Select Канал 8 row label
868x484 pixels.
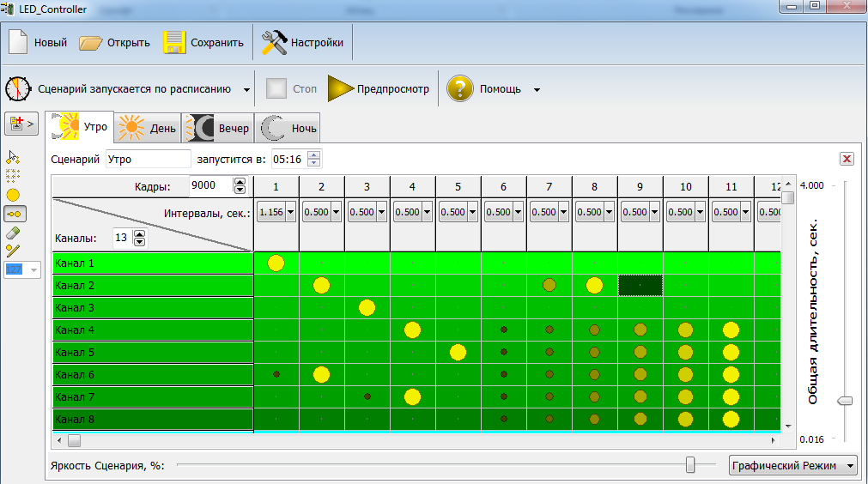[x=153, y=420]
